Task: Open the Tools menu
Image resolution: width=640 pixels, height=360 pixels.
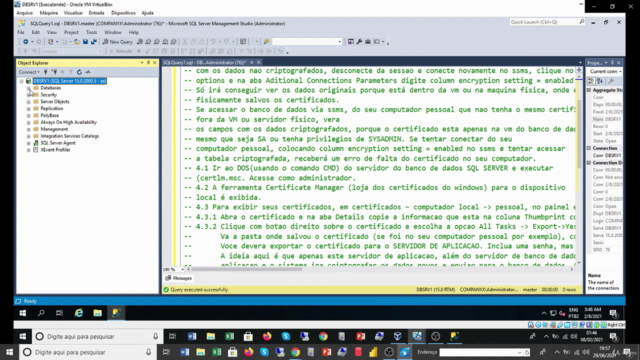Action: pos(91,32)
